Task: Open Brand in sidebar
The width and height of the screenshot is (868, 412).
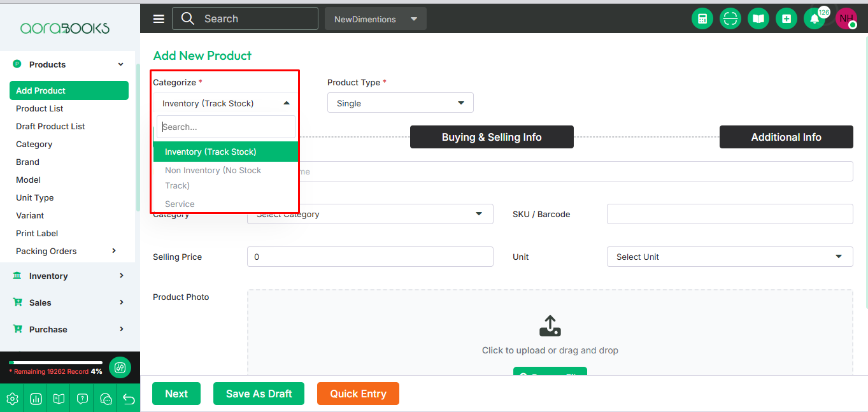Action: coord(27,162)
